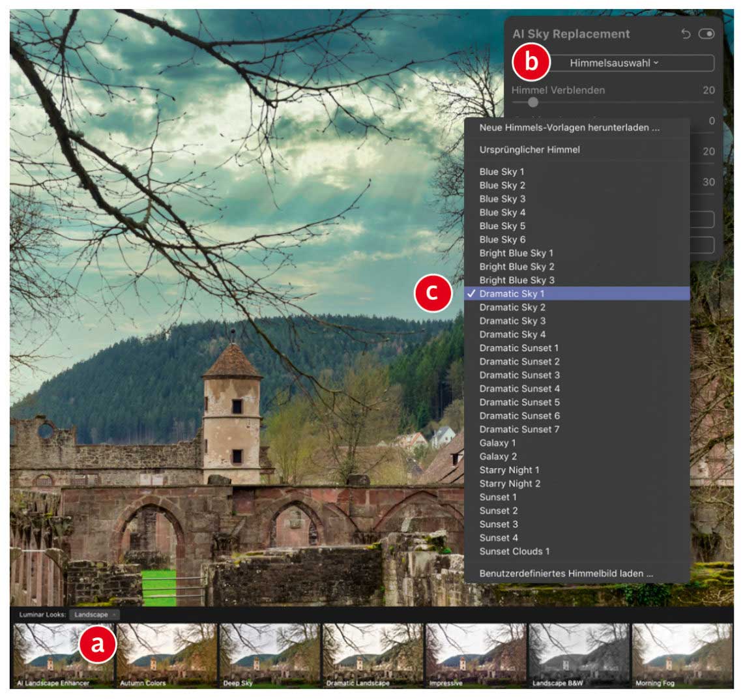Select Dramatic Sunset 4 sky option

pyautogui.click(x=519, y=388)
